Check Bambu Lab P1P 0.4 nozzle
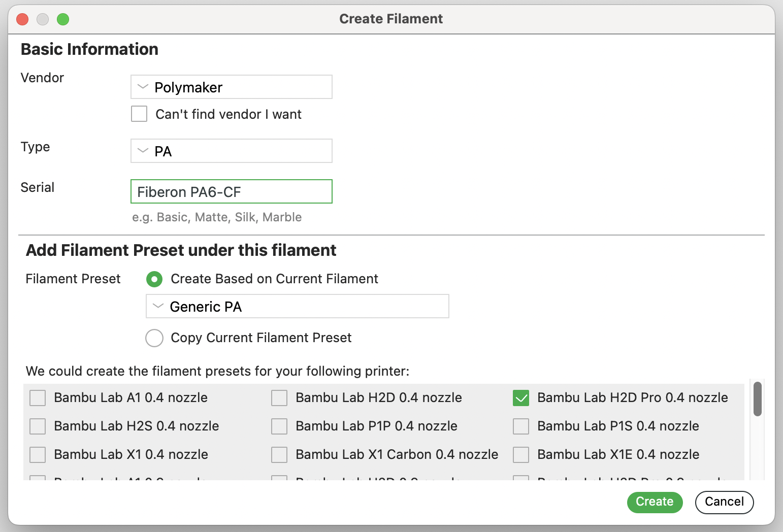The image size is (783, 532). point(279,426)
